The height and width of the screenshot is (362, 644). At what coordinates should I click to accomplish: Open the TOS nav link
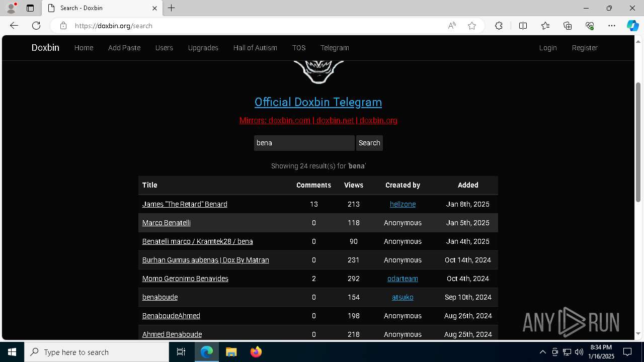(299, 48)
